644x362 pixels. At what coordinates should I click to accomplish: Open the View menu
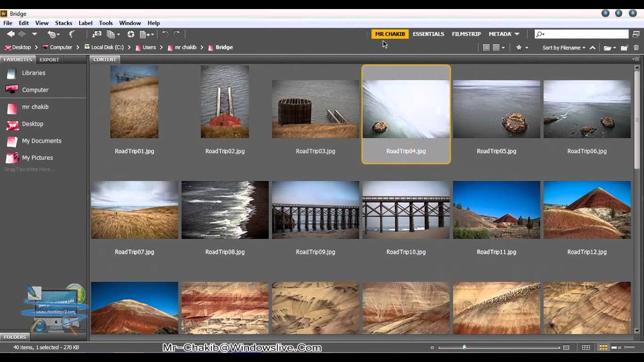(42, 23)
